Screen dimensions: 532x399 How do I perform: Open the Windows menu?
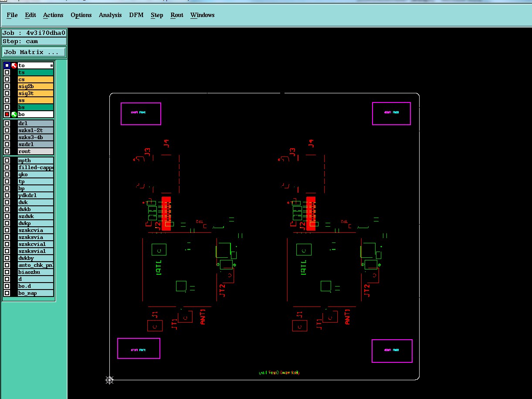[203, 15]
